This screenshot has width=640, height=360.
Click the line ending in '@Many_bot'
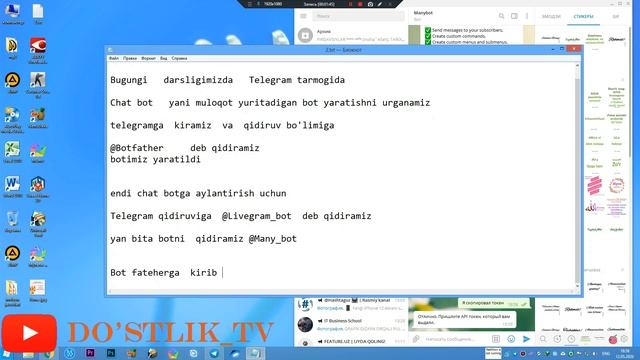(x=203, y=239)
